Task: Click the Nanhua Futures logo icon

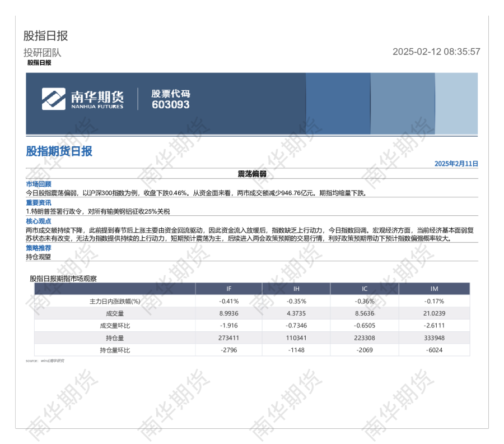Action: point(53,99)
